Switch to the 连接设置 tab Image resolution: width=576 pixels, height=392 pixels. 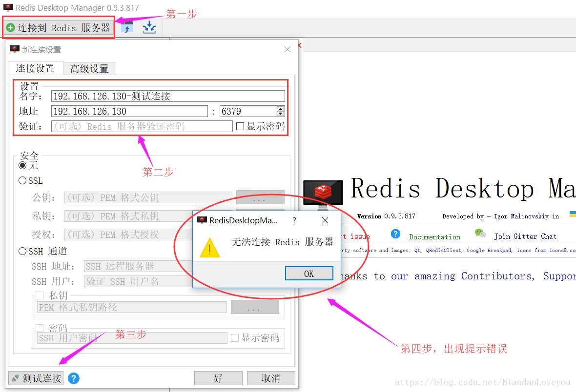(x=35, y=69)
